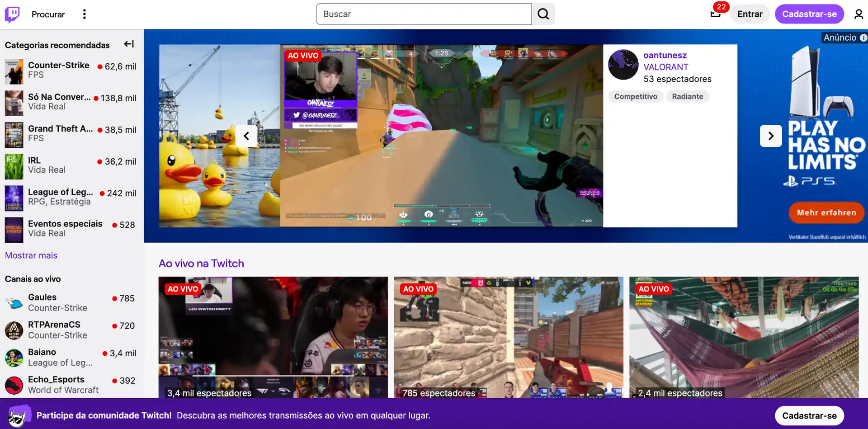Click the Buscar search field
The width and height of the screenshot is (868, 429).
(424, 14)
